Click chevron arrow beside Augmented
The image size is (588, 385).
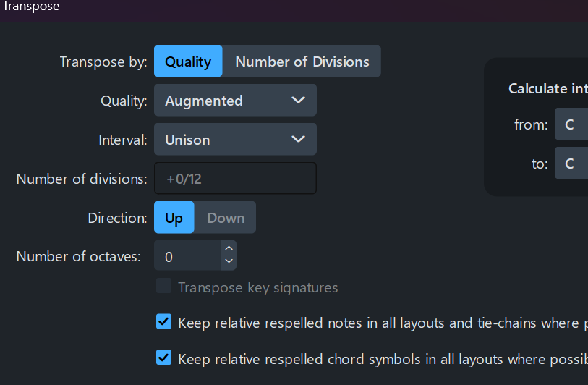point(298,101)
